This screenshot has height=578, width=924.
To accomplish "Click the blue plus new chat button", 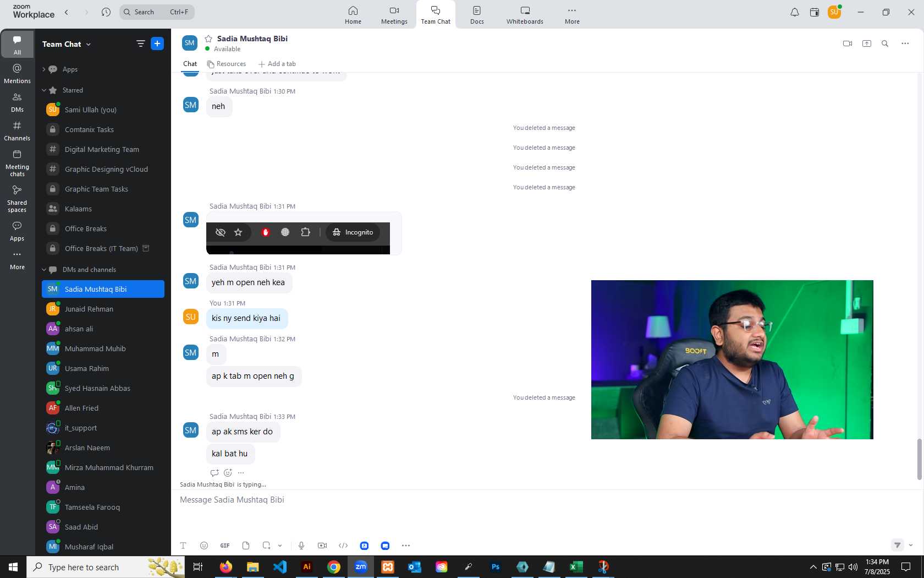I will pos(157,43).
